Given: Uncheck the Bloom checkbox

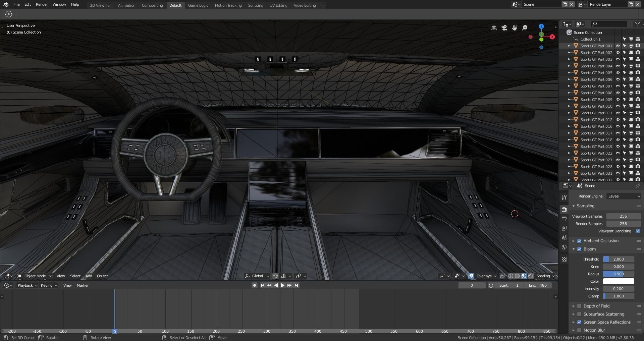Looking at the screenshot, I should click(x=579, y=249).
